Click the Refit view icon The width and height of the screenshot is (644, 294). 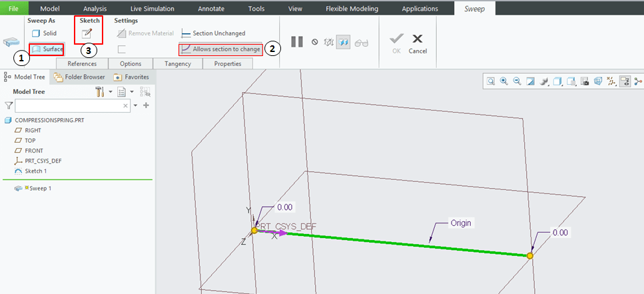490,81
